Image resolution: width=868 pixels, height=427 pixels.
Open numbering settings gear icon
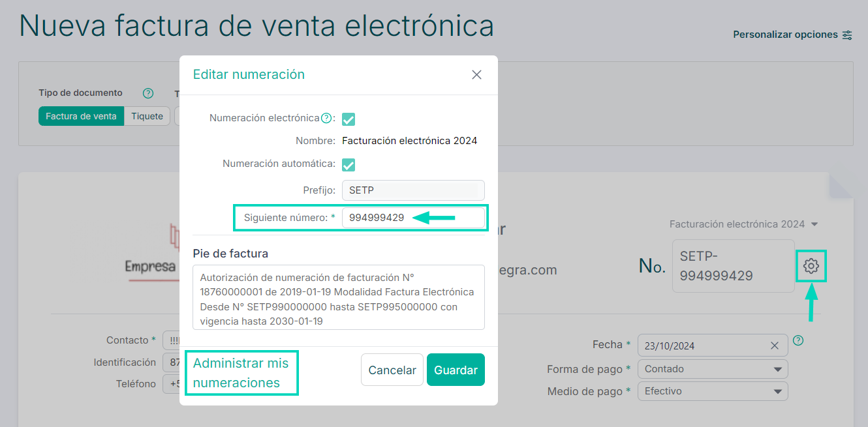[811, 266]
